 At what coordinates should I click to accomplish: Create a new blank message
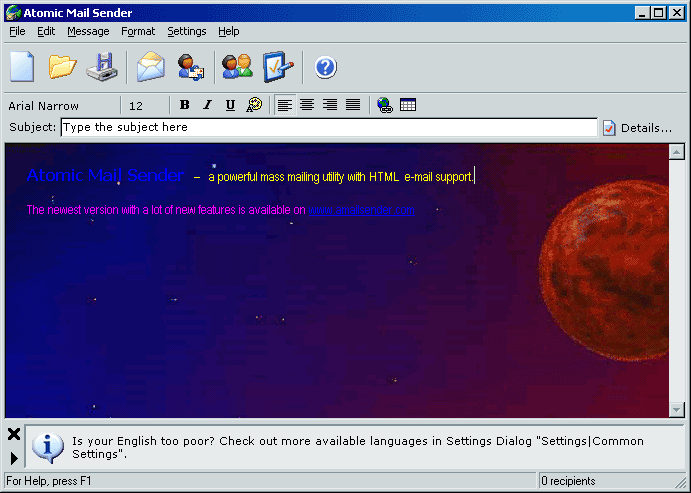(22, 67)
